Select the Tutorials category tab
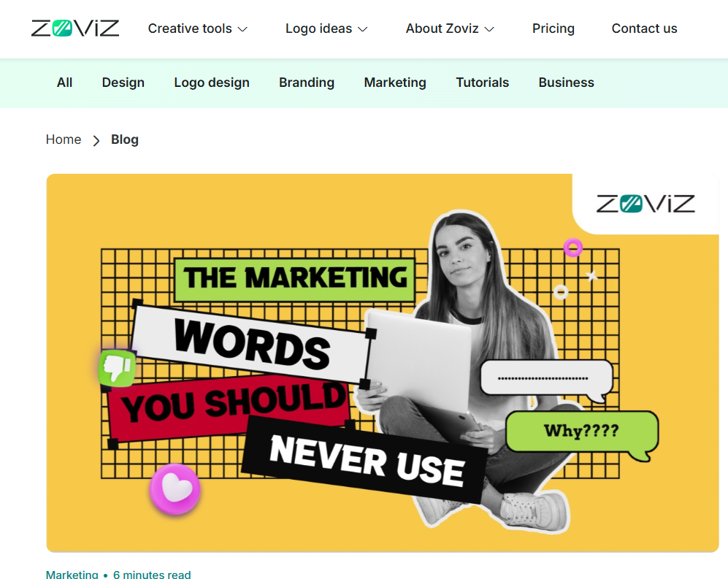The height and width of the screenshot is (579, 728). click(x=482, y=83)
